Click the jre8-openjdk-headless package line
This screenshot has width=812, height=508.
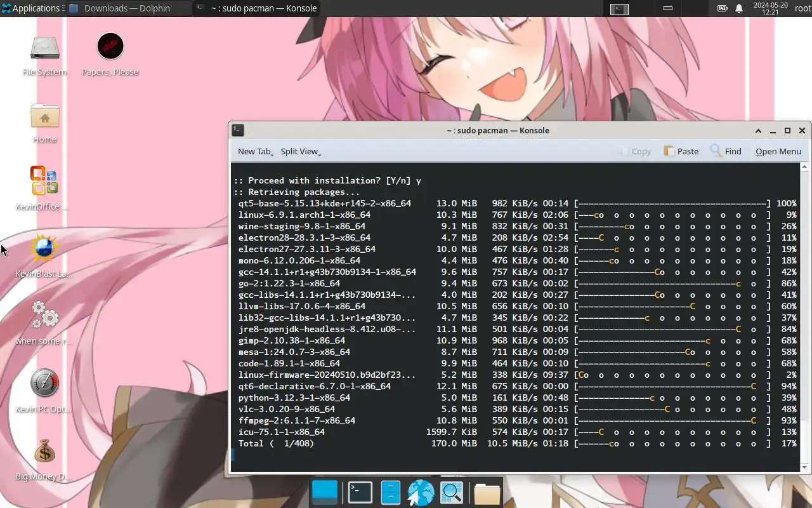(517, 329)
